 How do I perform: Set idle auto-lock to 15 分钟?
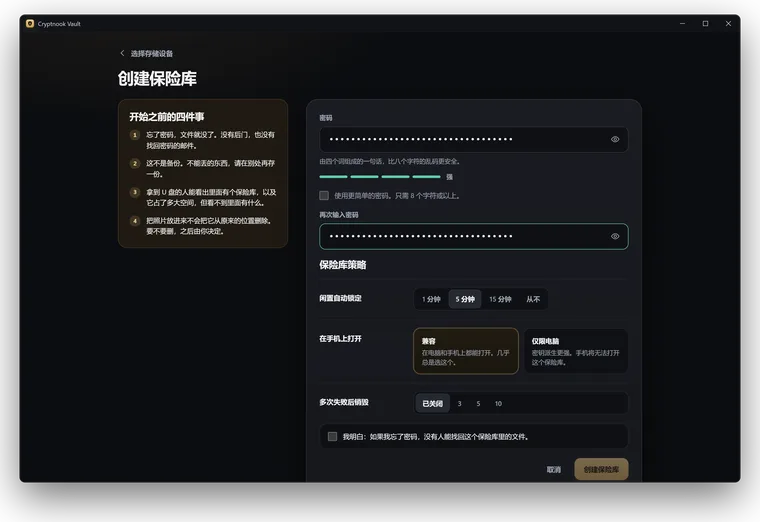click(x=500, y=299)
